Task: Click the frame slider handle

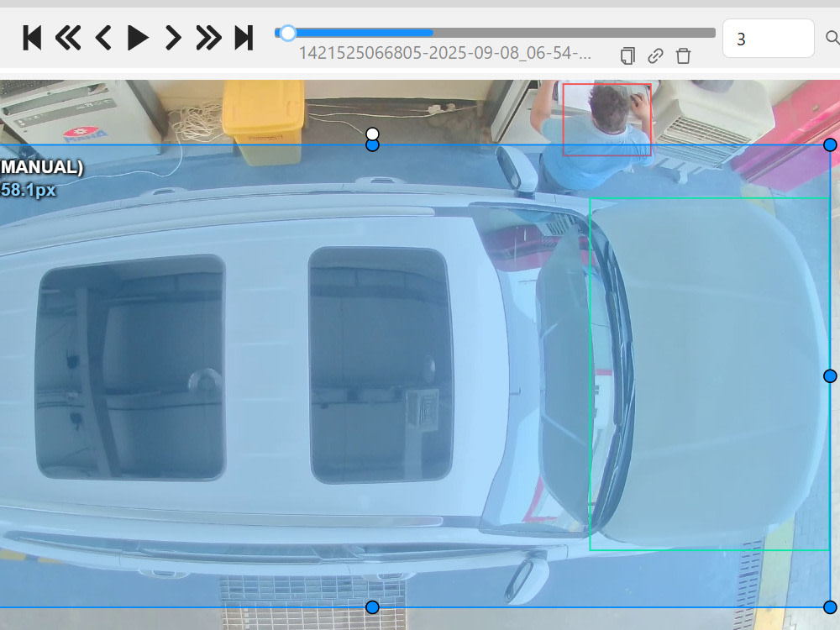Action: tap(287, 34)
